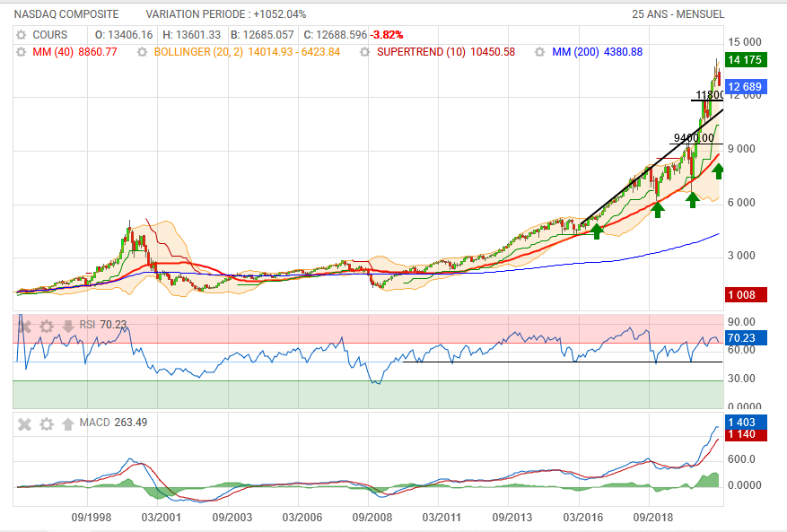Image resolution: width=787 pixels, height=532 pixels.
Task: Open RSI panel settings gear
Action: click(46, 327)
